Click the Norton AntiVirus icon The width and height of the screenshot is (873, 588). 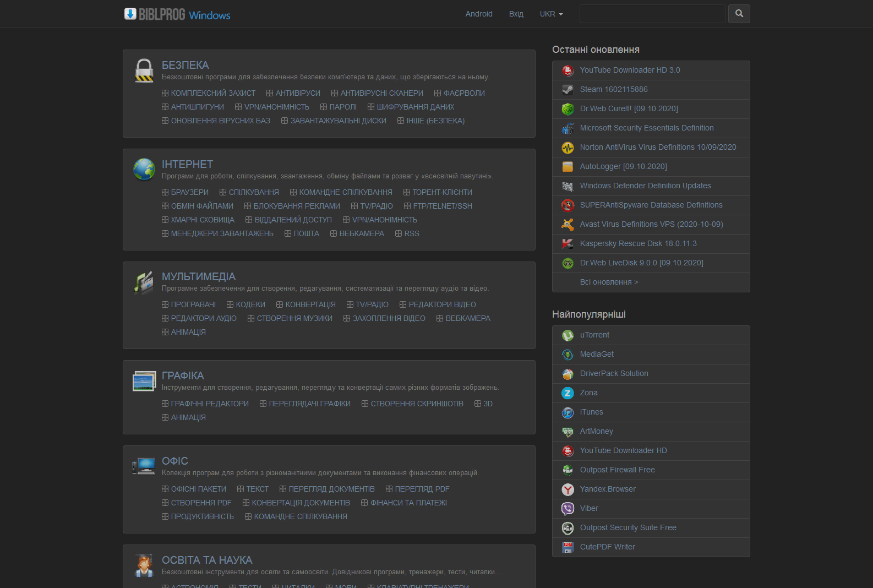(568, 148)
